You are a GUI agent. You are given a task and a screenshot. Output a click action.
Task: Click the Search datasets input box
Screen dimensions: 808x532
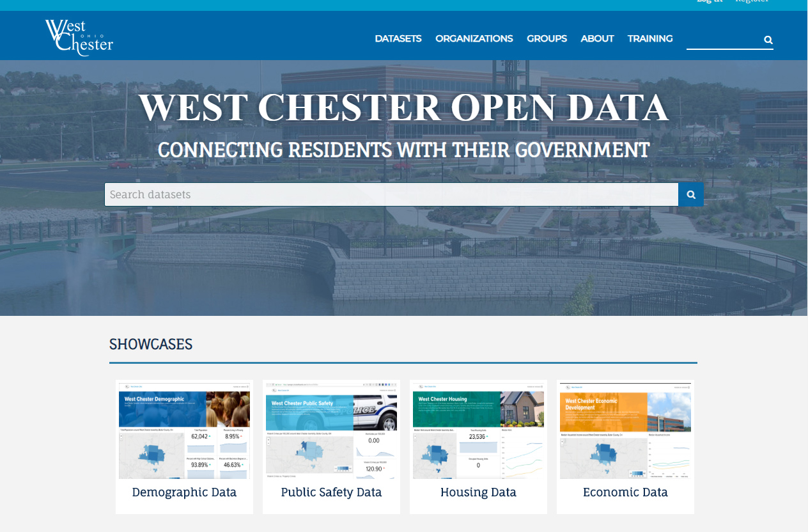coord(391,194)
